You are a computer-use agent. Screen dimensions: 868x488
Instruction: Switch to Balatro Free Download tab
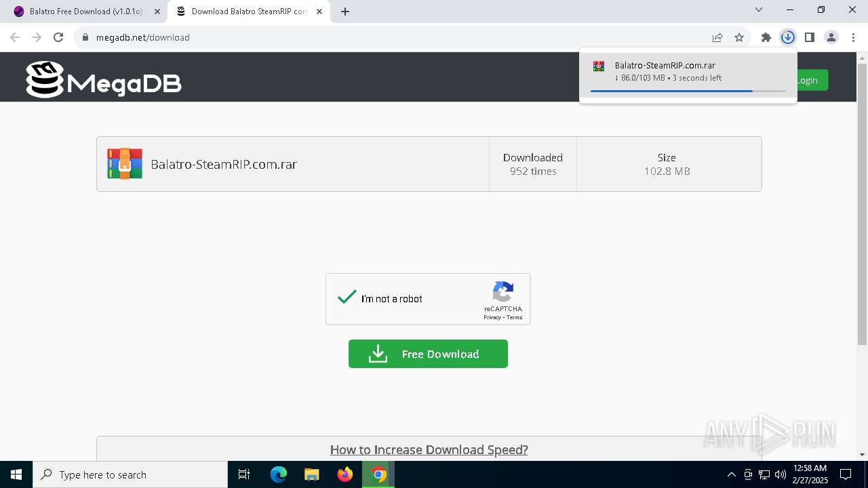coord(86,12)
